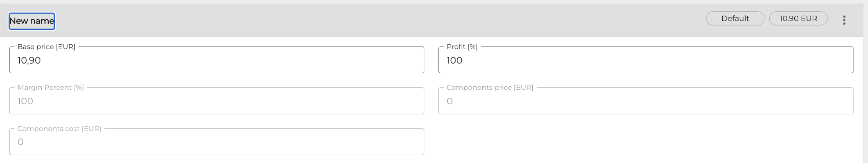Focus the Base price [EUR] input
Screen dimensions: 868x163
(217, 60)
